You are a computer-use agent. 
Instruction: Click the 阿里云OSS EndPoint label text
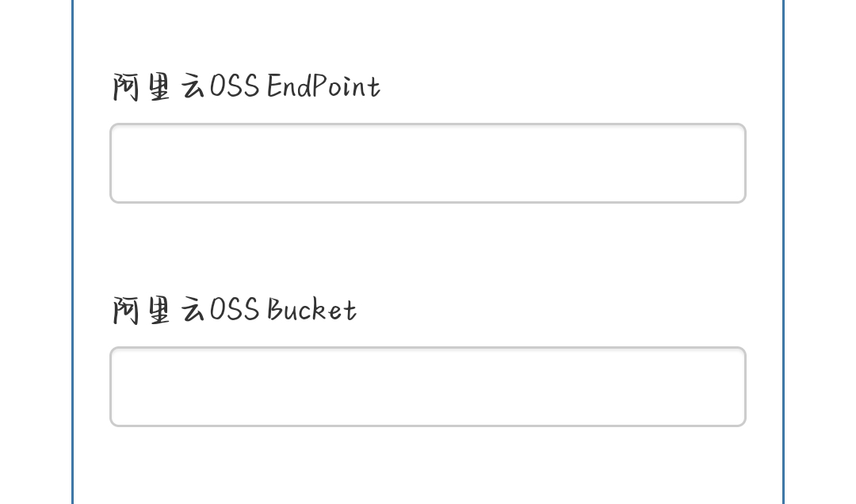point(246,86)
